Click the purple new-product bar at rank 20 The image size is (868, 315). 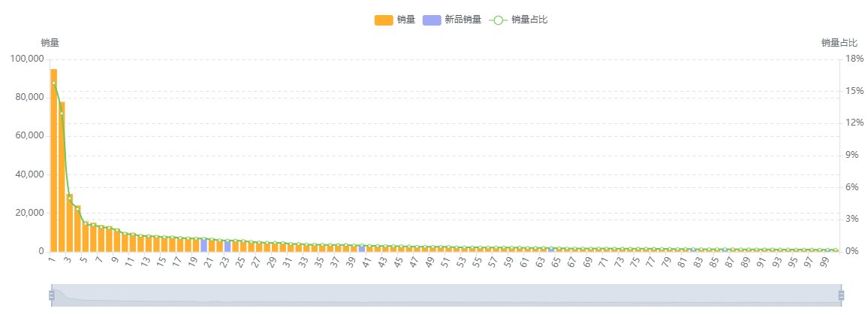pyautogui.click(x=203, y=246)
